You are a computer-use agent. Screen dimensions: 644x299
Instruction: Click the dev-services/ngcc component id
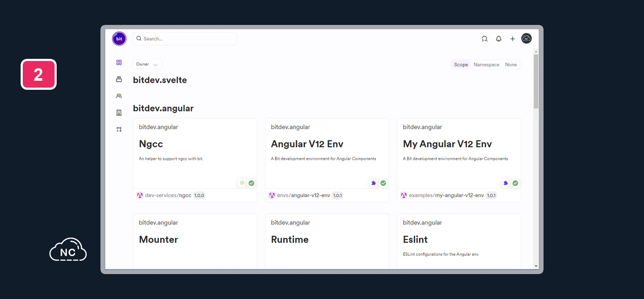tap(168, 195)
